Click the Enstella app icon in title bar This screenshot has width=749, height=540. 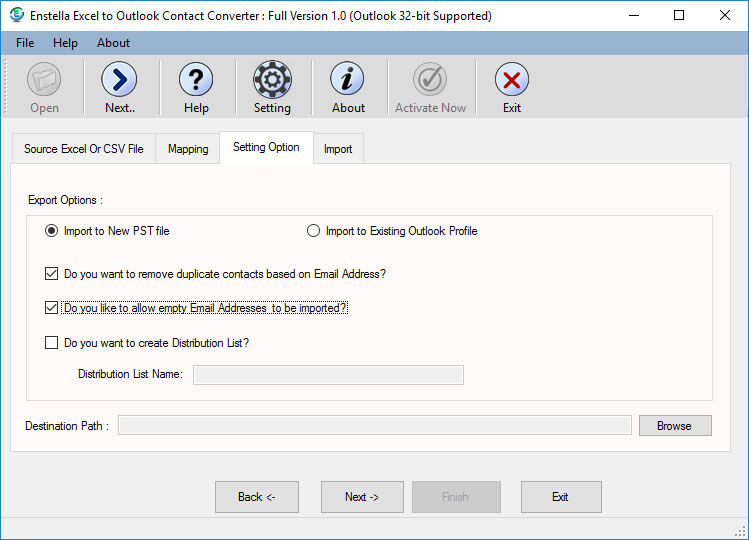[x=16, y=15]
